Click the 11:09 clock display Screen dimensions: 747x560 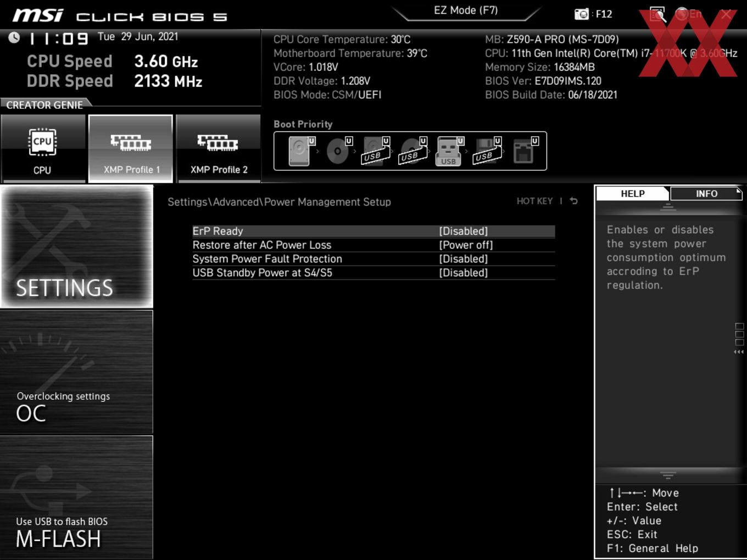tap(59, 38)
